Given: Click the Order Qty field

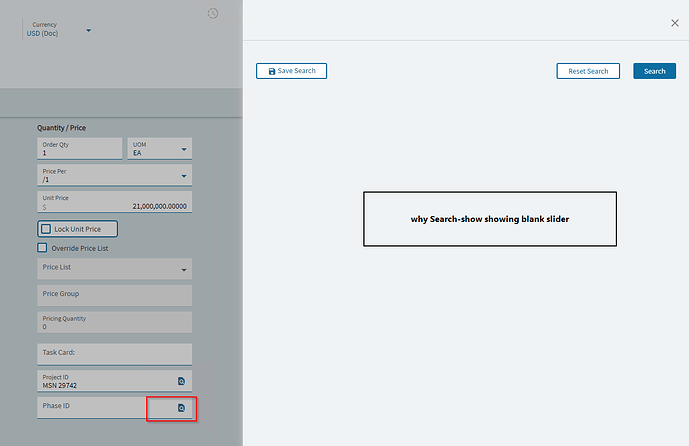Looking at the screenshot, I should pos(80,149).
